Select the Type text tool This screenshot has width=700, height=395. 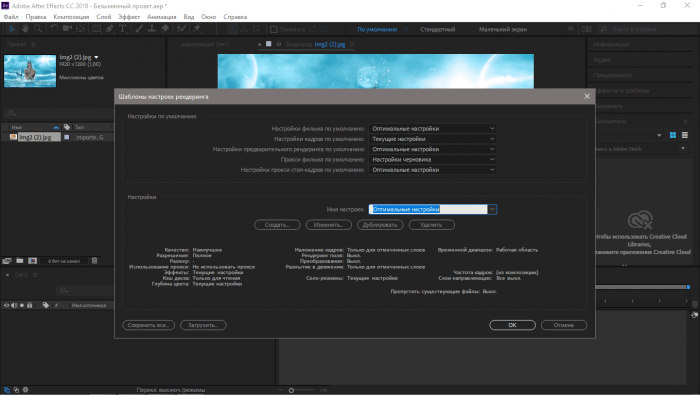pos(122,29)
